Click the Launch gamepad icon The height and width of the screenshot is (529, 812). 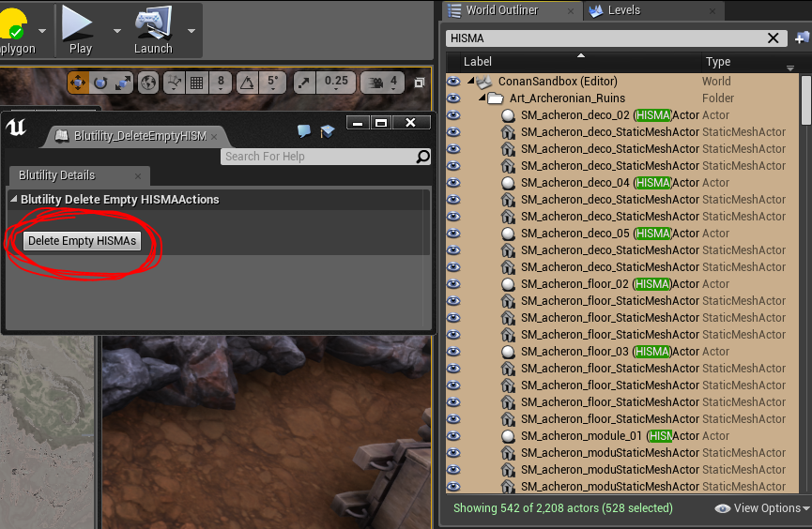152,23
